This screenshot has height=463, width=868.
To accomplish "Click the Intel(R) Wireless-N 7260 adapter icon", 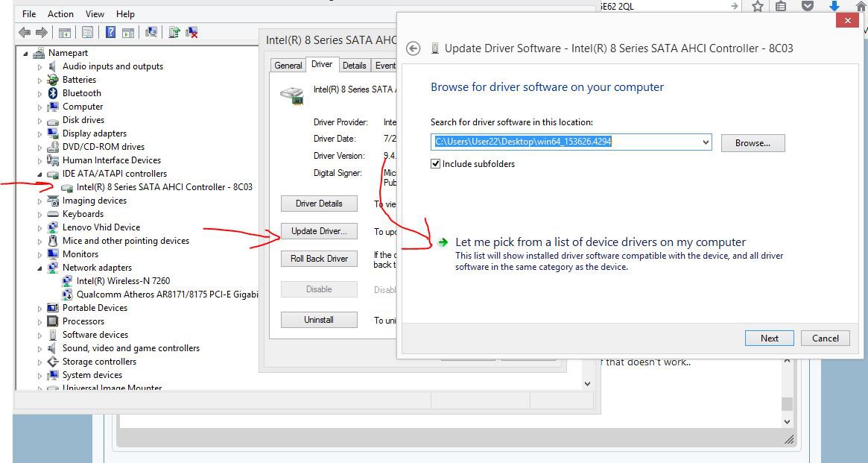I will tap(67, 281).
